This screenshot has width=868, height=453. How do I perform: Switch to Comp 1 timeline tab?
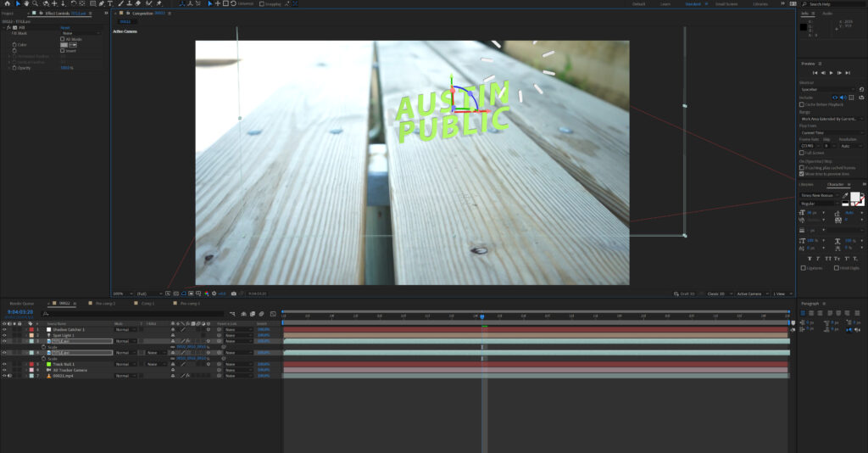point(147,304)
